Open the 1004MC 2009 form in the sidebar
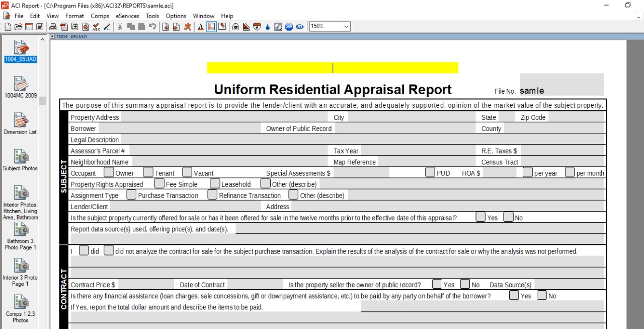 (20, 86)
